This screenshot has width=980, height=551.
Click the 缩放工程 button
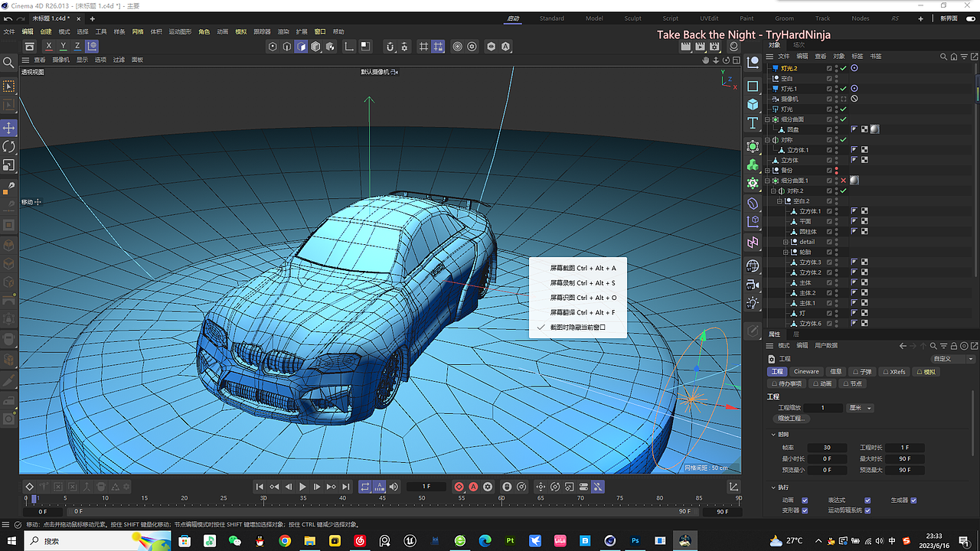coord(791,419)
